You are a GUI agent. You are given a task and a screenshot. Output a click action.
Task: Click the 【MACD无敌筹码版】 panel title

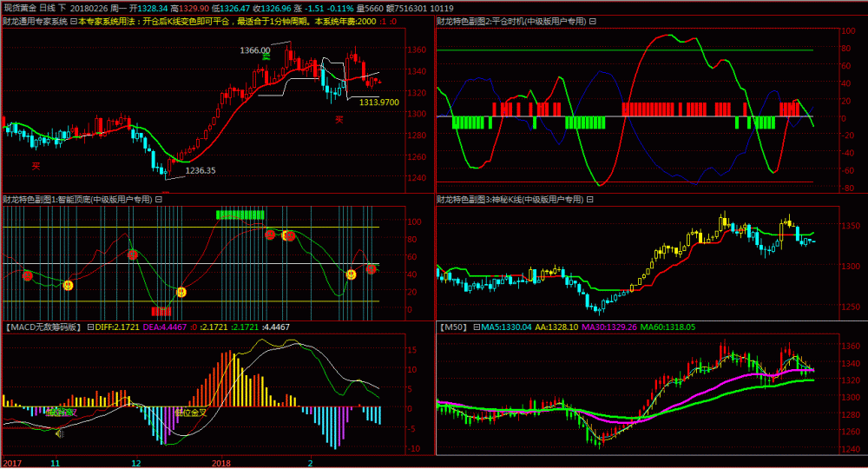coord(43,327)
